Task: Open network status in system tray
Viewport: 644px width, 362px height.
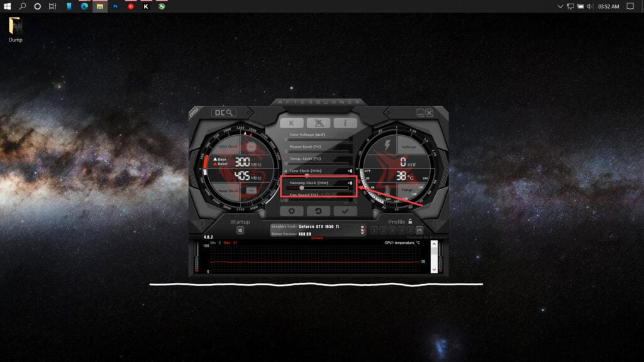Action: click(570, 6)
